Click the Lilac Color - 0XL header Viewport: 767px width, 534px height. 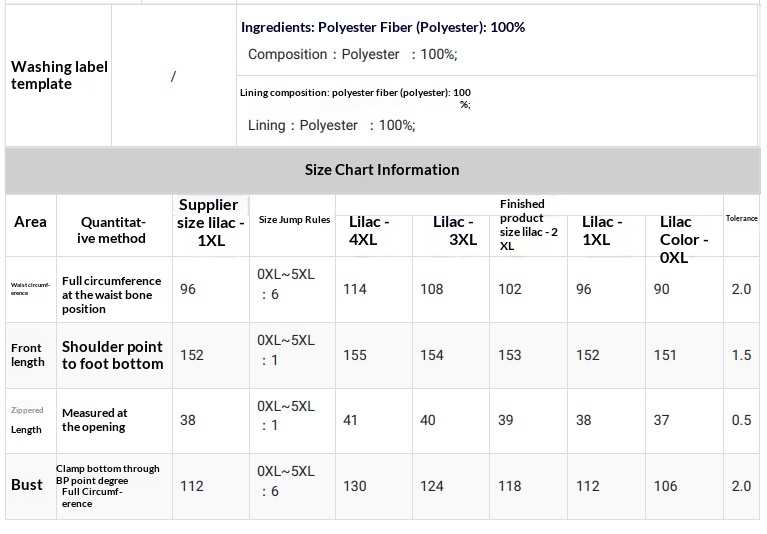pos(684,239)
